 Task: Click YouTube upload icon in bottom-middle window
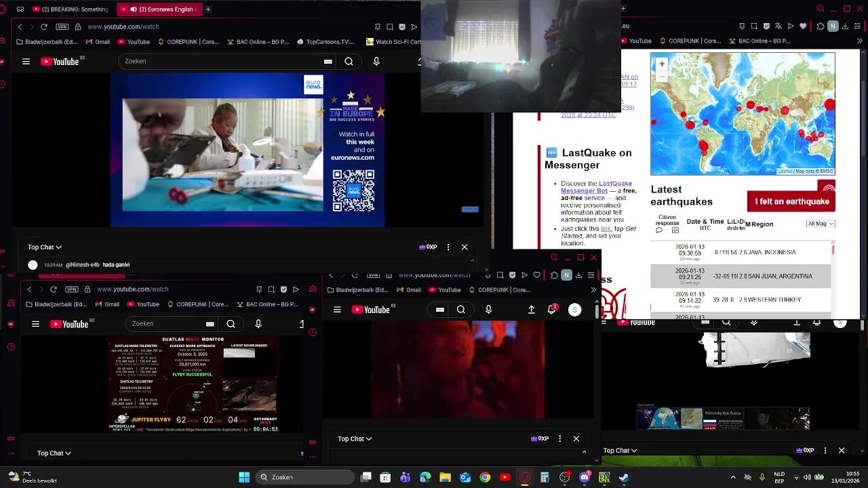coord(532,310)
